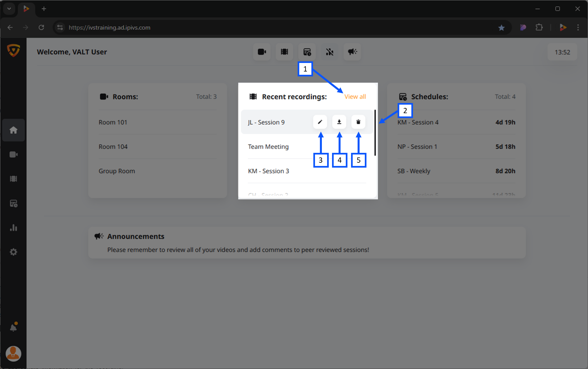588x369 pixels.
Task: Open the Schedule icon in top toolbar
Action: pos(307,52)
